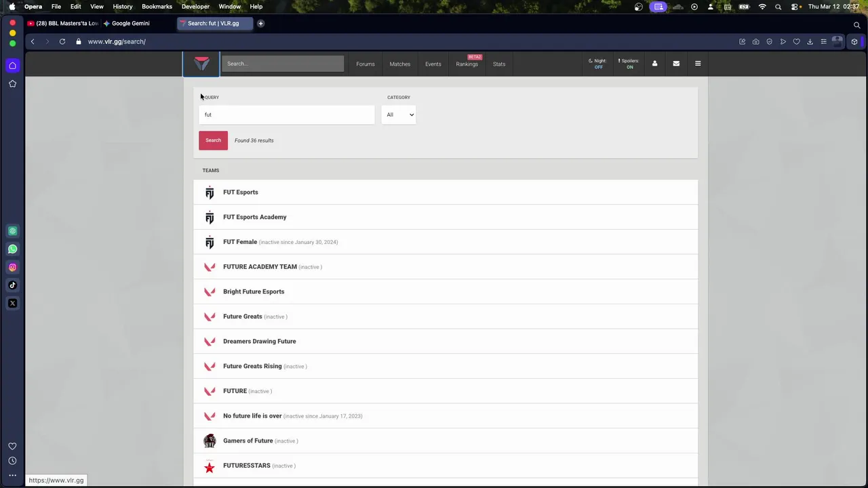Open the heart icon in Opera sidebar bottom

tap(12, 446)
